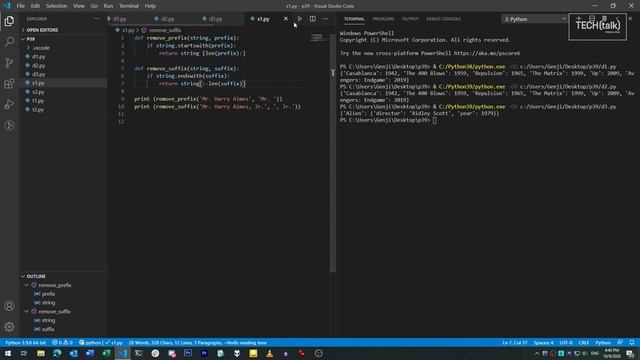
Task: Collapse remove_suffix in Outline
Action: point(27,311)
